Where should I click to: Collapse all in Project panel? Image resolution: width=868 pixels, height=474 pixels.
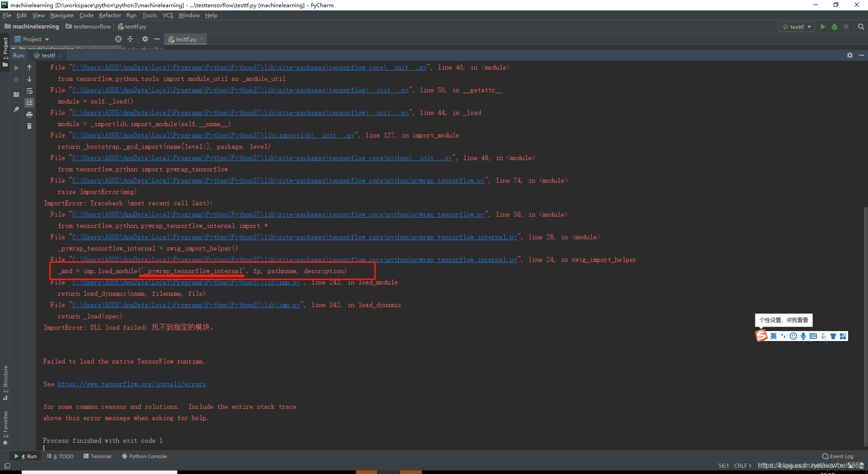point(130,39)
